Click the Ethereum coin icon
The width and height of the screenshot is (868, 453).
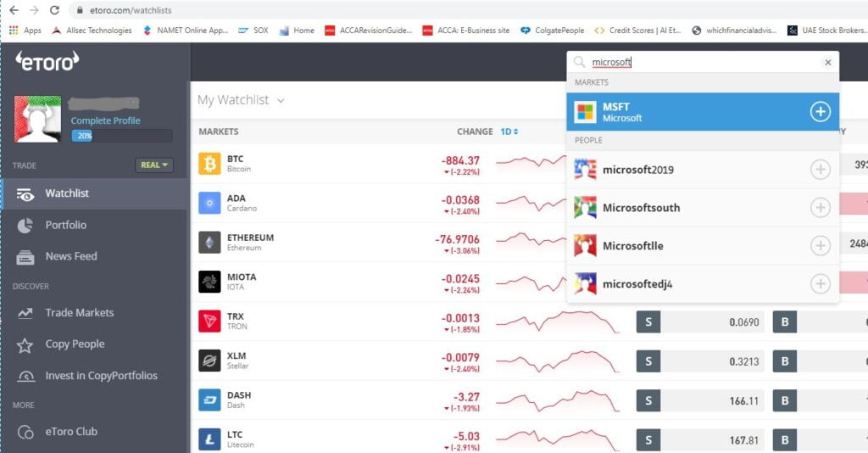click(x=209, y=243)
